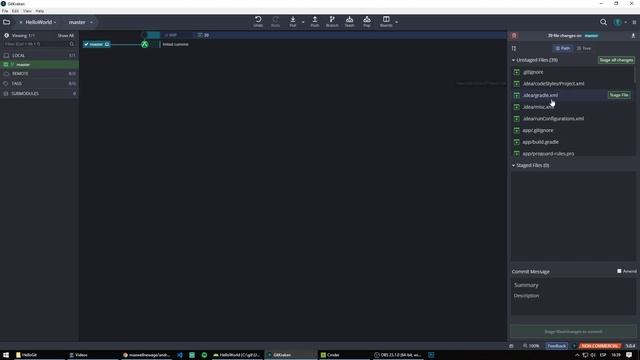640x360 pixels.
Task: Expand the REMOTE section
Action: 39,73
